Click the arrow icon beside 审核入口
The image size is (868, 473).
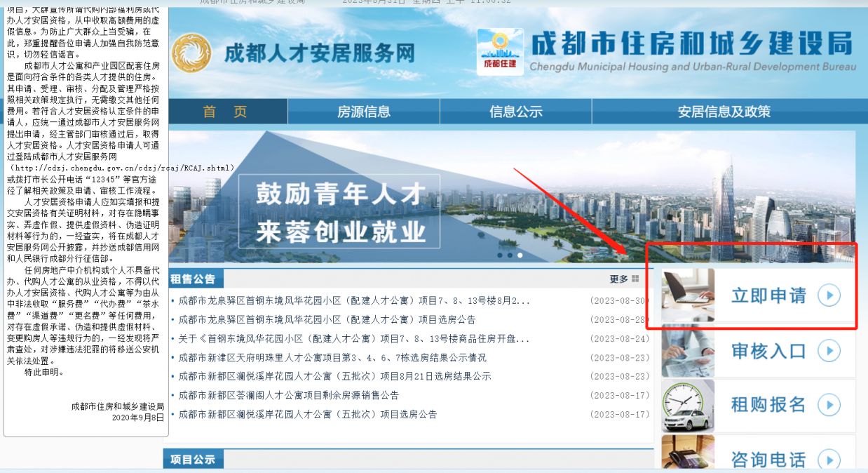coord(828,350)
